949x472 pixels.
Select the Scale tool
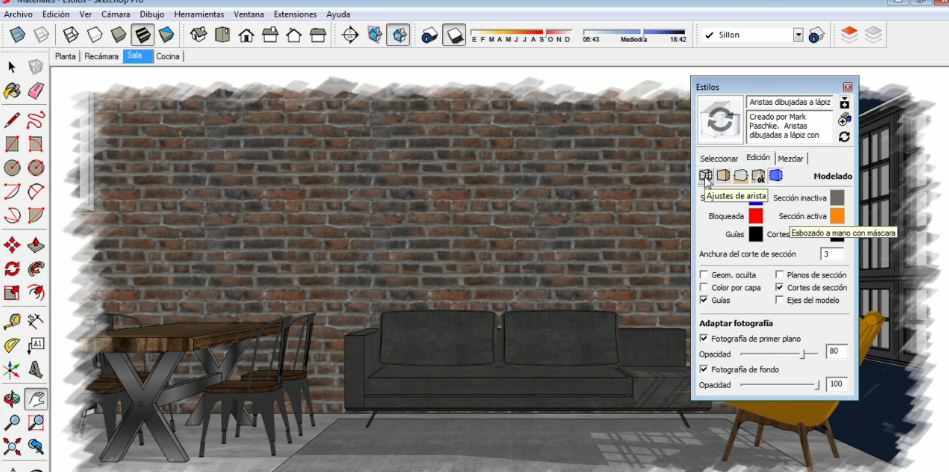point(12,292)
